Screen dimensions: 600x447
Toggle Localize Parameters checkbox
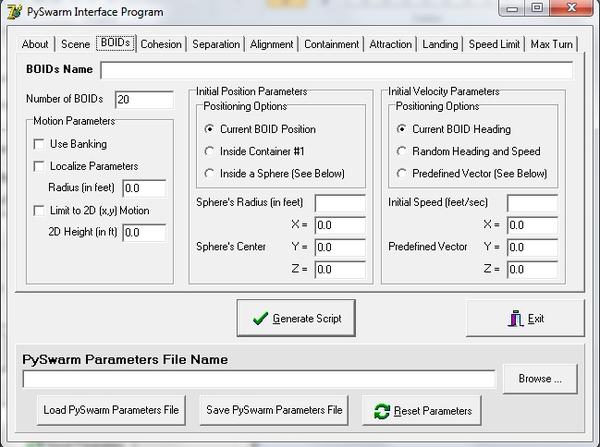click(x=39, y=166)
